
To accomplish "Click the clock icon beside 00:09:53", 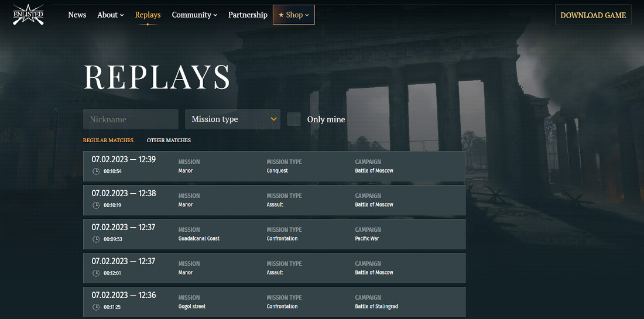I will pyautogui.click(x=96, y=239).
